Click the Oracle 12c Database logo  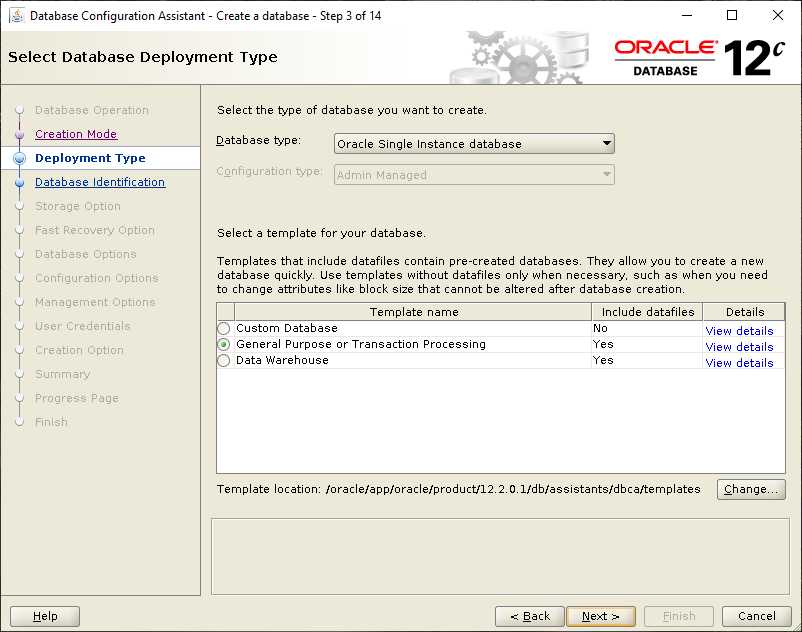(699, 58)
